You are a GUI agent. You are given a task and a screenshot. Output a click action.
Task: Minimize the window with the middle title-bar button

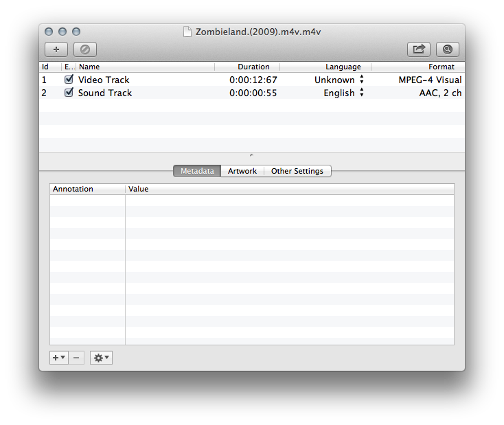pyautogui.click(x=62, y=32)
